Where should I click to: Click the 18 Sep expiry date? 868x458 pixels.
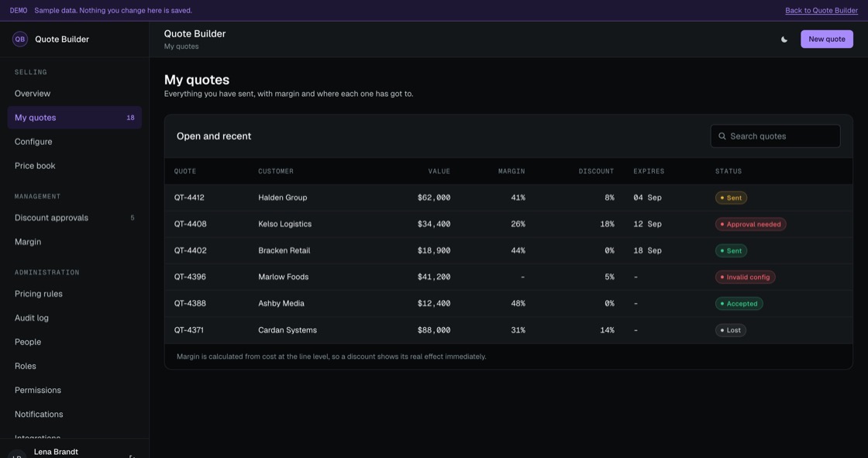(x=647, y=250)
